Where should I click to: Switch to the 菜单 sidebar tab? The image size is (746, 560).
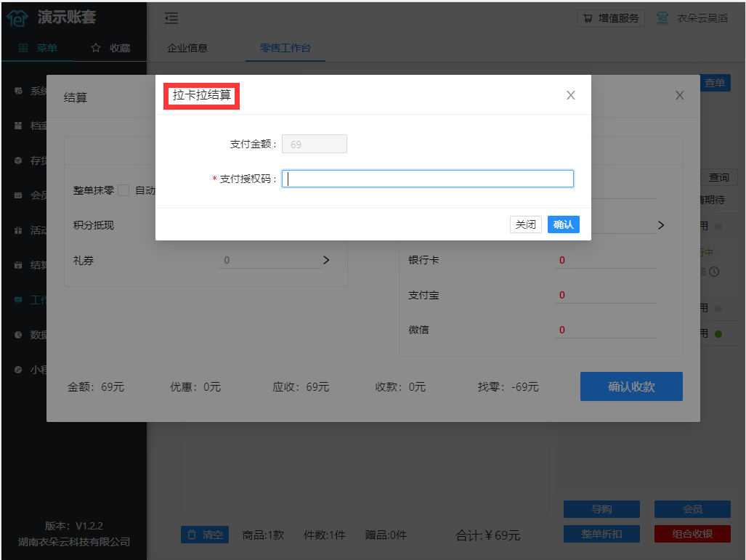pyautogui.click(x=38, y=48)
